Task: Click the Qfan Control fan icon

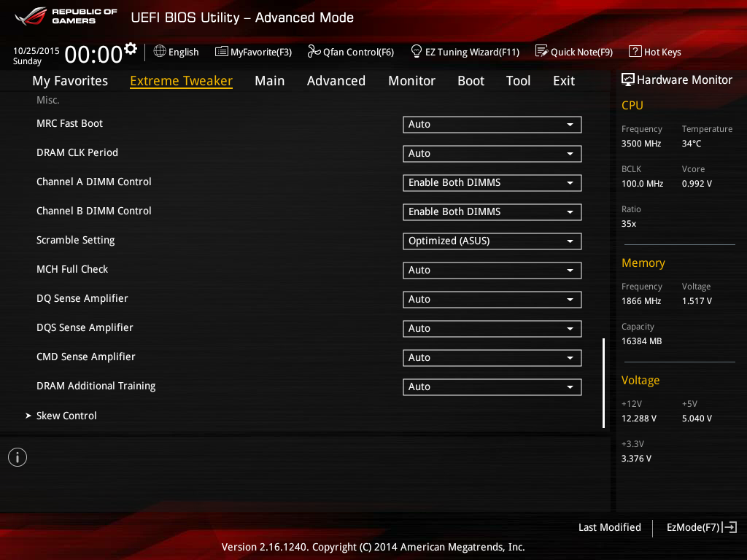Action: pos(314,51)
